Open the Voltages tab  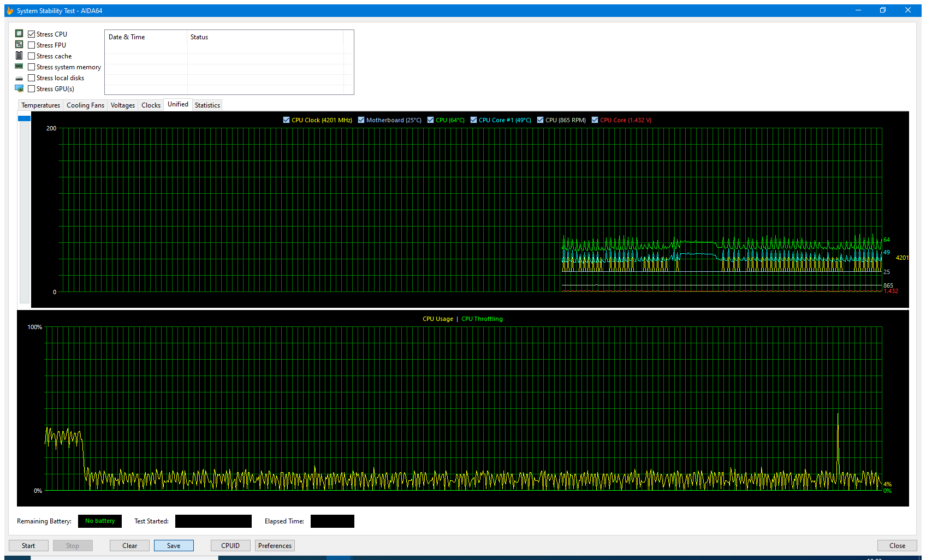pyautogui.click(x=123, y=105)
